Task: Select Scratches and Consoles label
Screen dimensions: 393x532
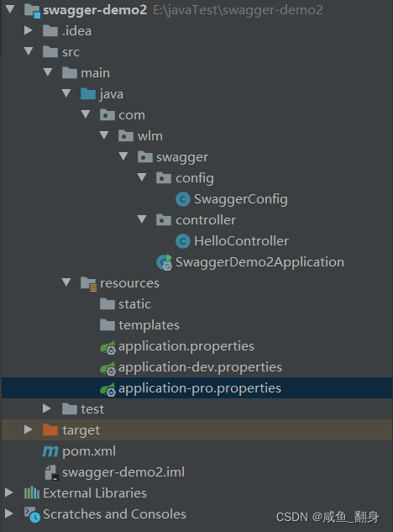Action: click(114, 514)
